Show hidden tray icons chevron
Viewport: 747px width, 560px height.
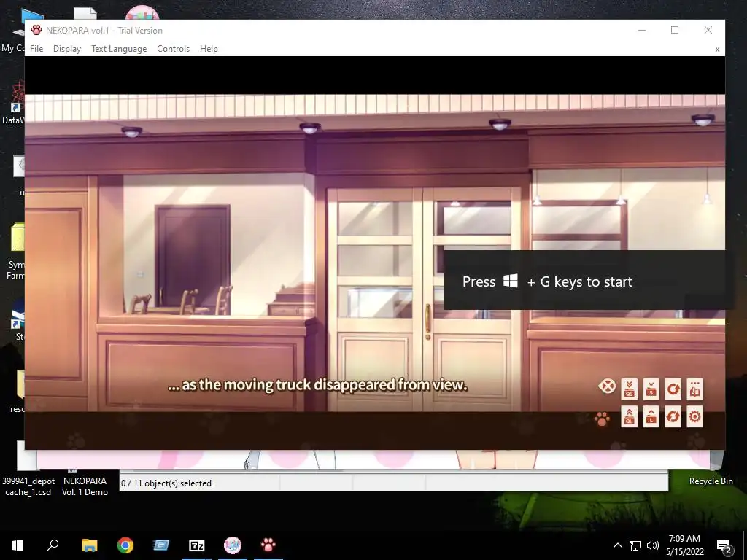[x=617, y=545]
